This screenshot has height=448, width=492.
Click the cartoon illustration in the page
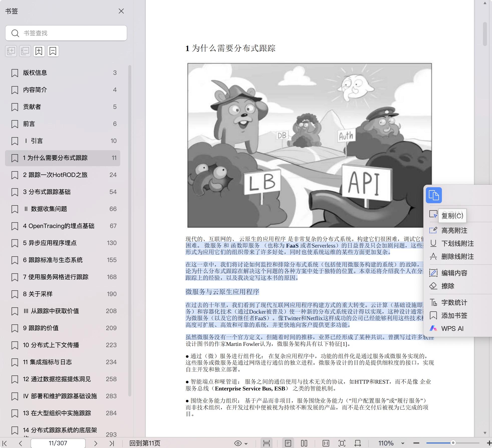pyautogui.click(x=309, y=145)
